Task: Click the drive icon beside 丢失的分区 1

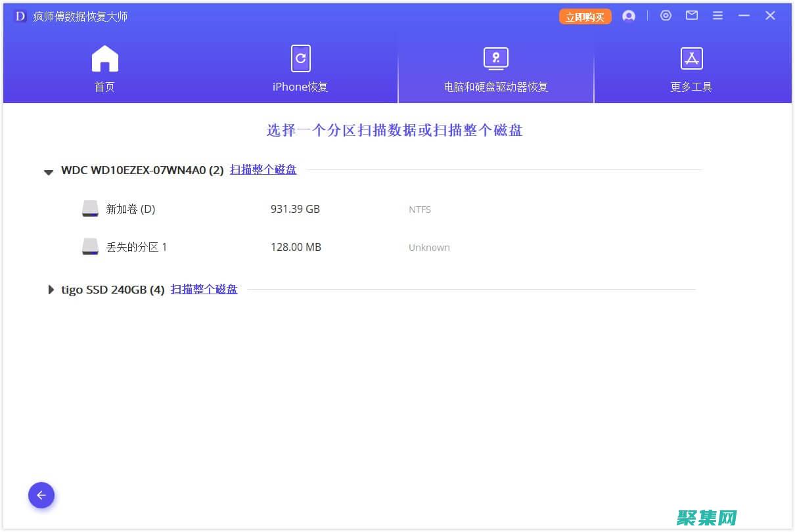Action: (x=90, y=246)
